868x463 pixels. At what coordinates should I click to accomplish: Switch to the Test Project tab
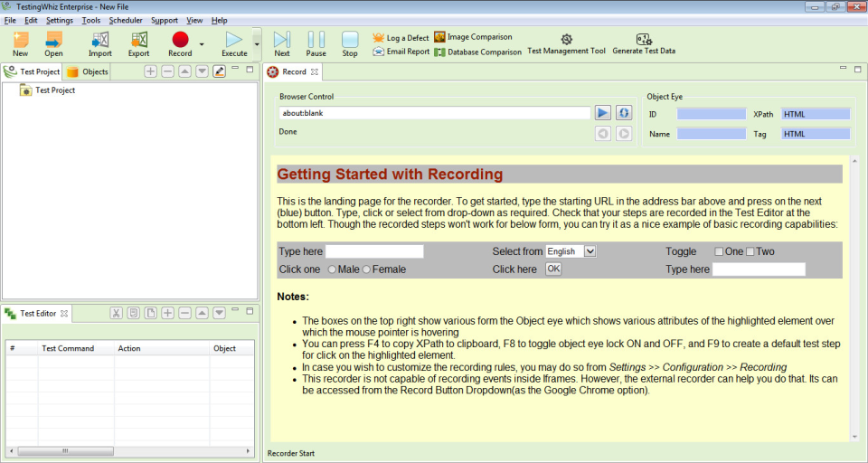point(33,71)
